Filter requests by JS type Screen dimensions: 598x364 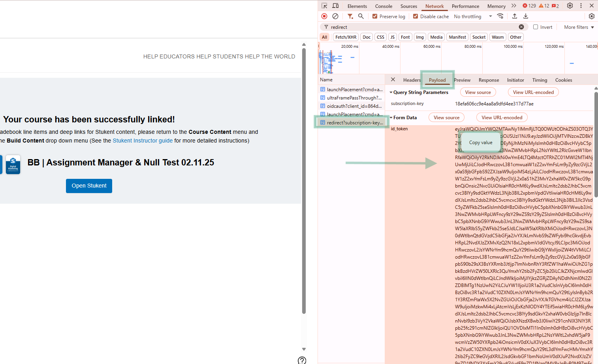tap(392, 37)
